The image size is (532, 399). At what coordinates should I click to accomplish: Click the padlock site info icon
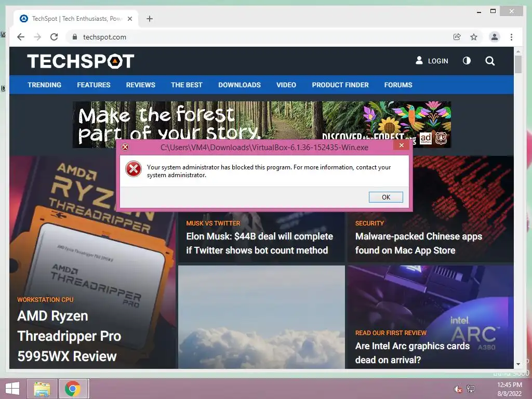(x=75, y=37)
